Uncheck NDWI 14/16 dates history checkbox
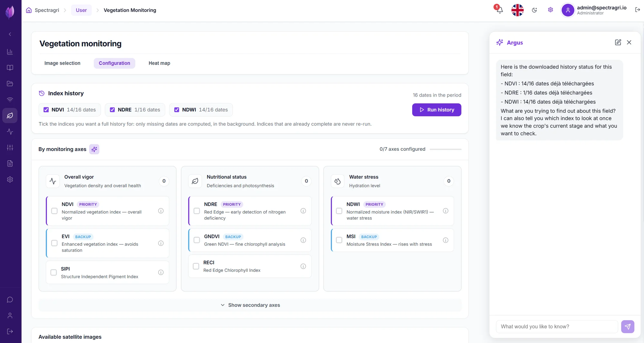The height and width of the screenshot is (343, 644). pyautogui.click(x=177, y=110)
